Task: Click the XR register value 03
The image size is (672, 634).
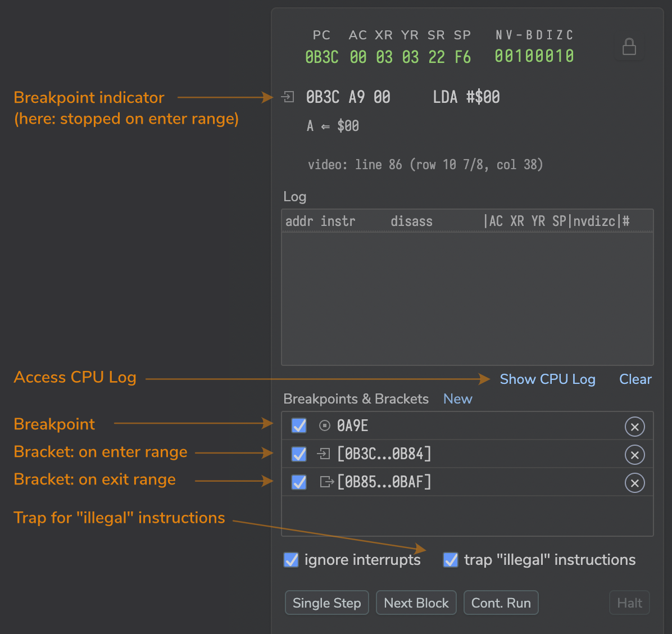Action: point(384,57)
